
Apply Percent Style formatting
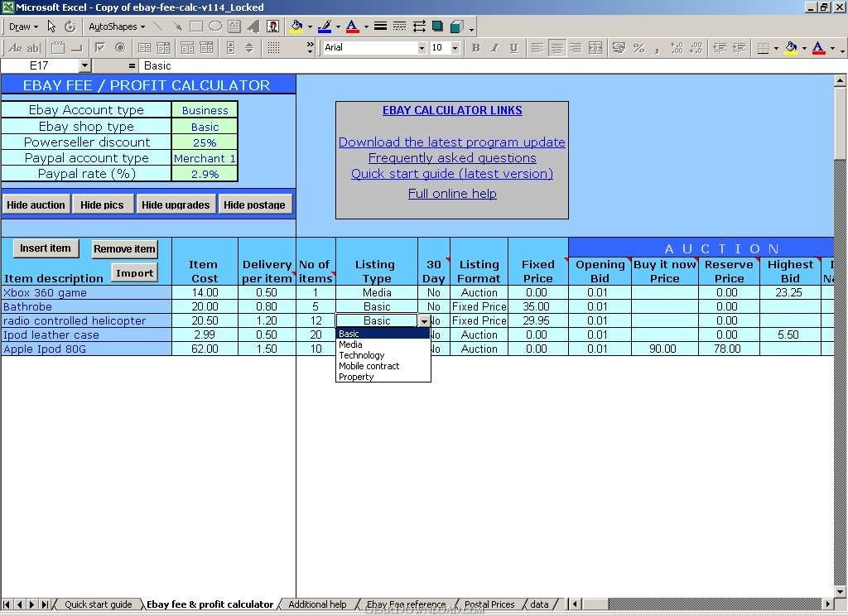[x=638, y=47]
